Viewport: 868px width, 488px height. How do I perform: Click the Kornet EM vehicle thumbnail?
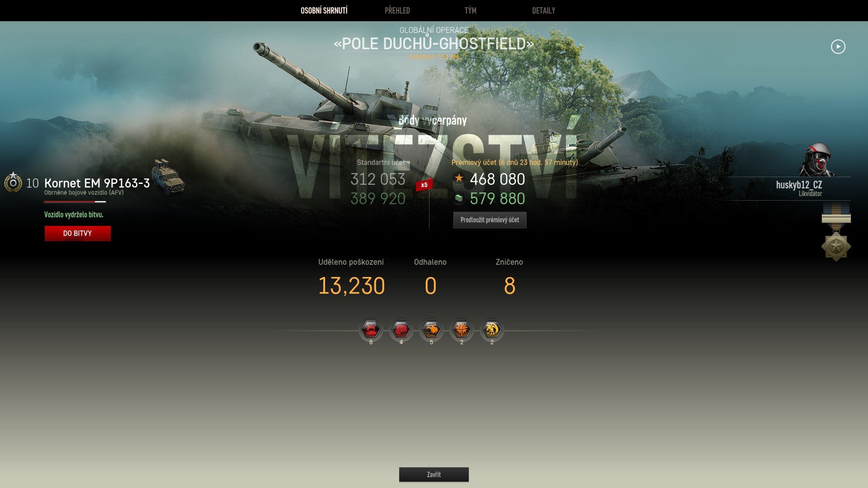point(168,177)
